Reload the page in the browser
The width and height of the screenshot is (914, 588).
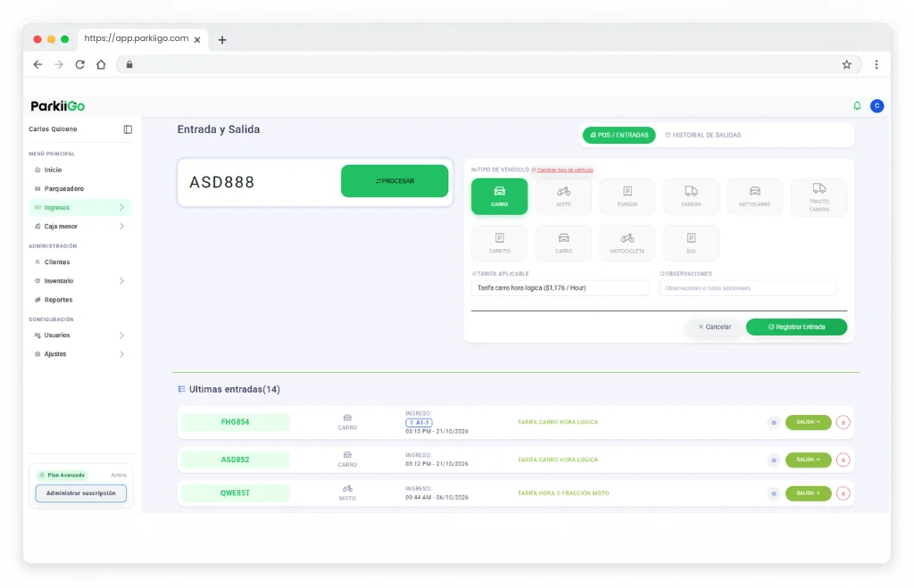point(79,64)
